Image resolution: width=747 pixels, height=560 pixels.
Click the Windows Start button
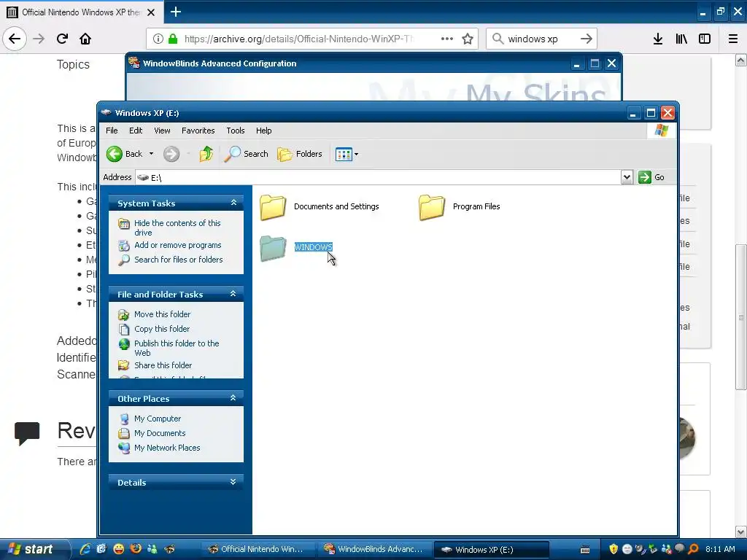34,549
